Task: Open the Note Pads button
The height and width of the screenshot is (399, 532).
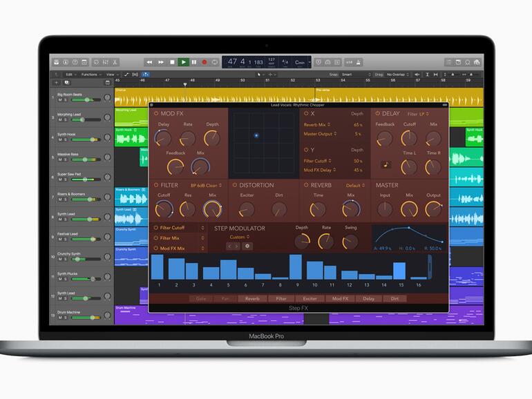Action: tap(458, 62)
